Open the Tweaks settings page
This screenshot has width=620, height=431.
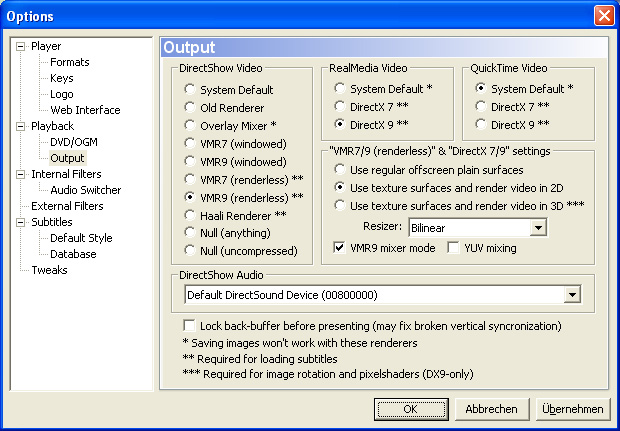49,270
